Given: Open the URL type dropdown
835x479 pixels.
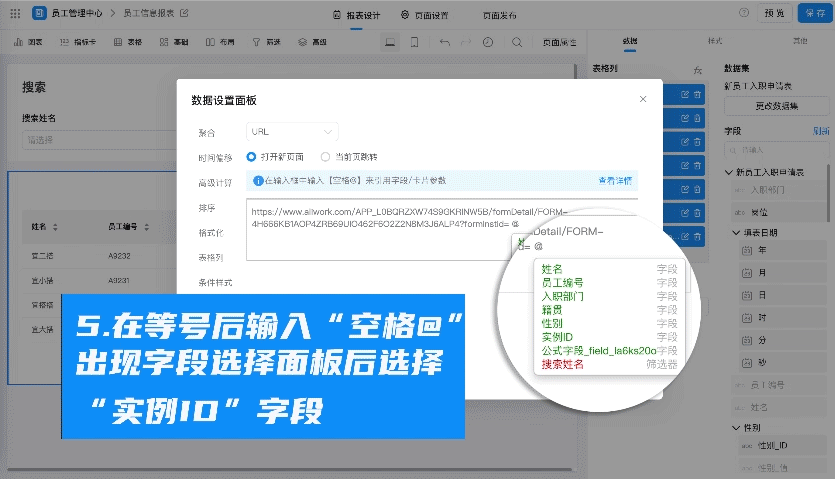Looking at the screenshot, I should pos(292,132).
